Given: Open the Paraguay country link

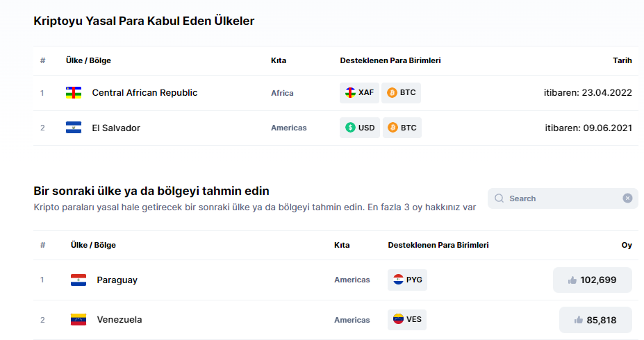Looking at the screenshot, I should coord(117,280).
